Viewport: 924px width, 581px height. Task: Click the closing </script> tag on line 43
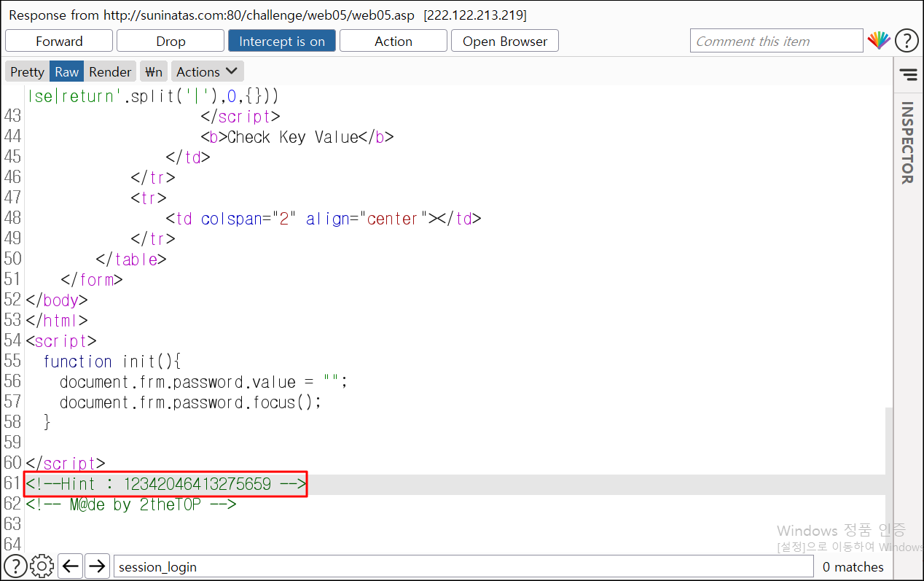coord(240,117)
